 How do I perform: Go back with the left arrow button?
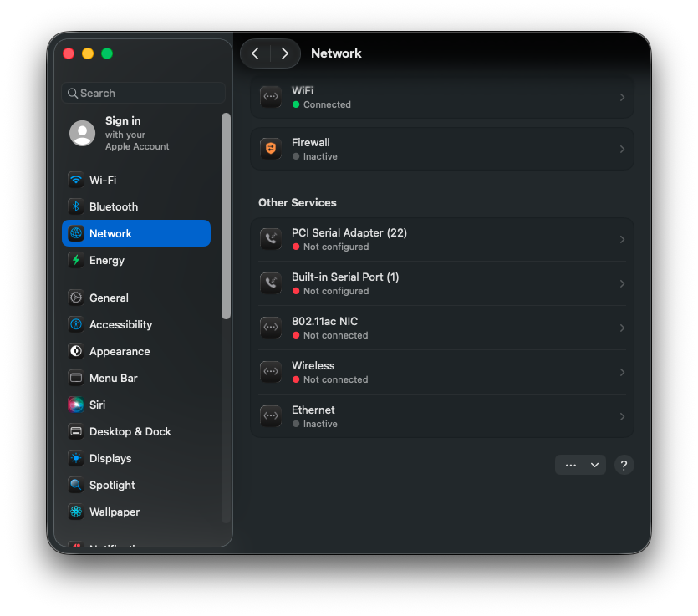(x=256, y=53)
